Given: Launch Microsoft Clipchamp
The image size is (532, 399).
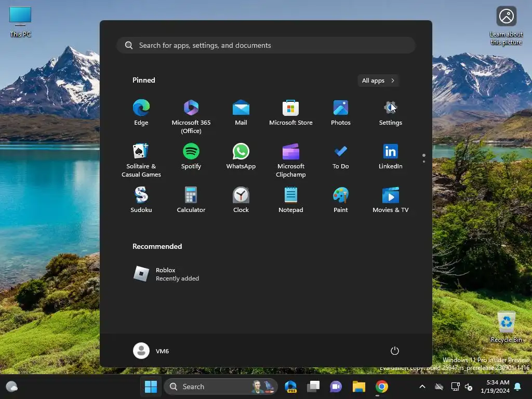Looking at the screenshot, I should 291,161.
